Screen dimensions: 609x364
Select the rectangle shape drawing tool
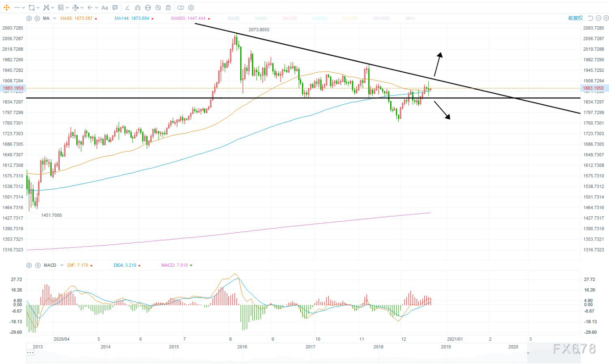31,7
